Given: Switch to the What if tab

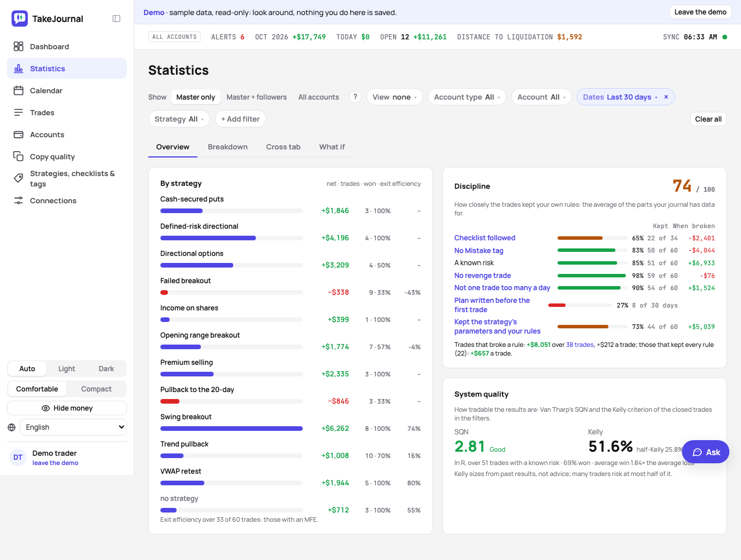Looking at the screenshot, I should (332, 147).
